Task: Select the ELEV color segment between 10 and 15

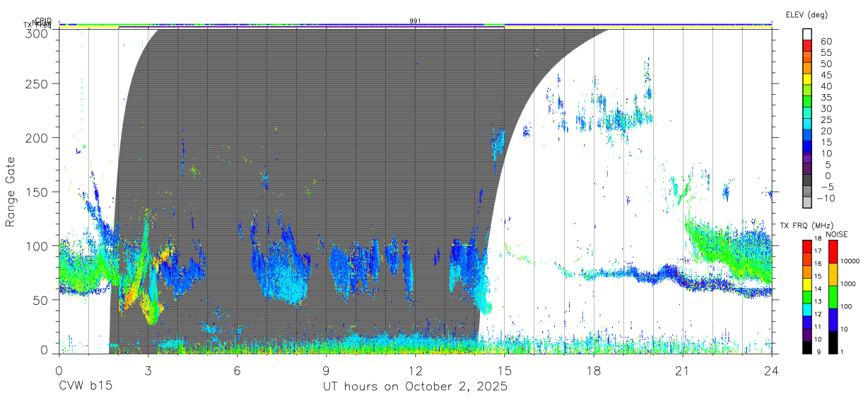Action: point(807,147)
